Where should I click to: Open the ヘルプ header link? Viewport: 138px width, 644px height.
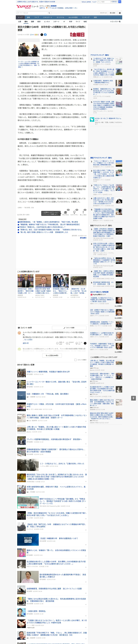coord(94,2)
